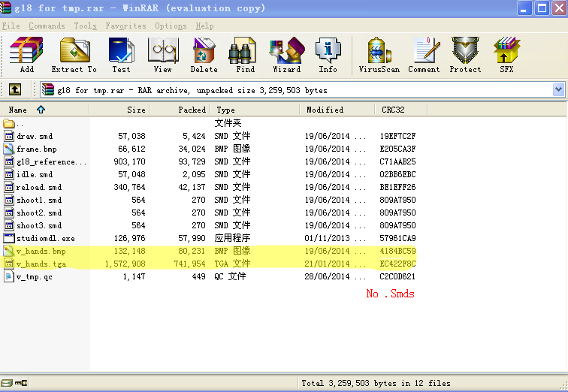Click size value 1,572,908
Screen dimensions: 568x392
pos(125,264)
